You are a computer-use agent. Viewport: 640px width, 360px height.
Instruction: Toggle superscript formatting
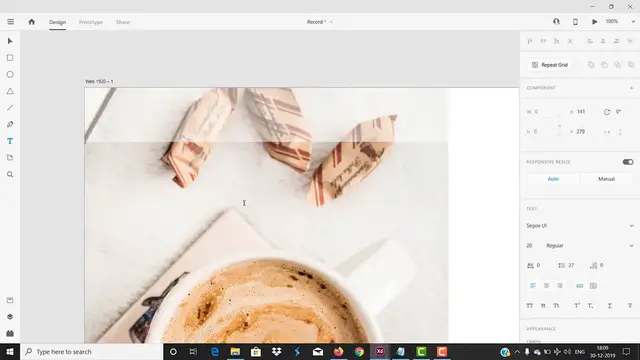pyautogui.click(x=577, y=305)
